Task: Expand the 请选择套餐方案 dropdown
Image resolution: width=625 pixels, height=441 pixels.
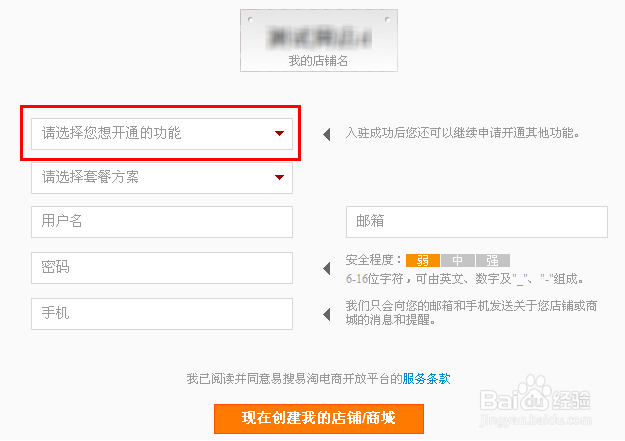Action: [x=161, y=178]
